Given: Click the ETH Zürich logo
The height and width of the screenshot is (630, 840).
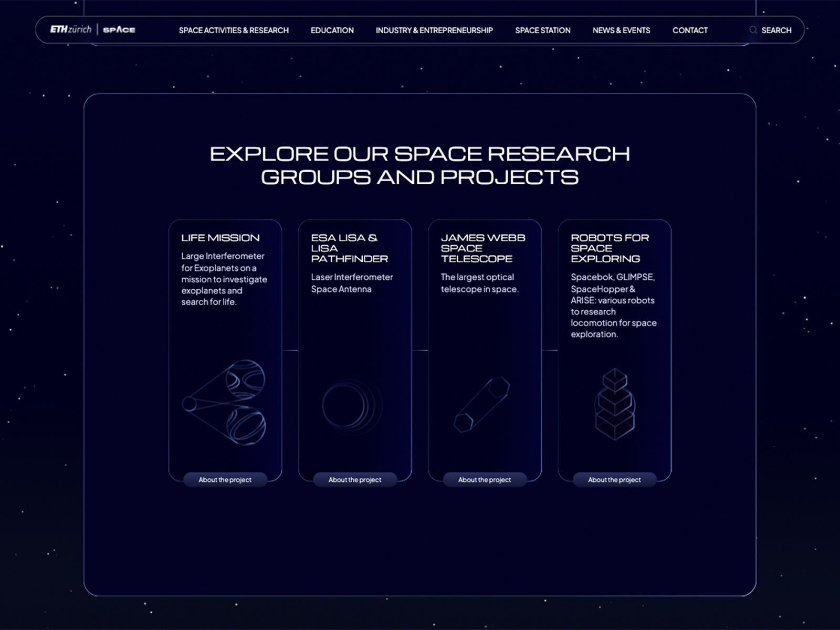Looking at the screenshot, I should (71, 29).
